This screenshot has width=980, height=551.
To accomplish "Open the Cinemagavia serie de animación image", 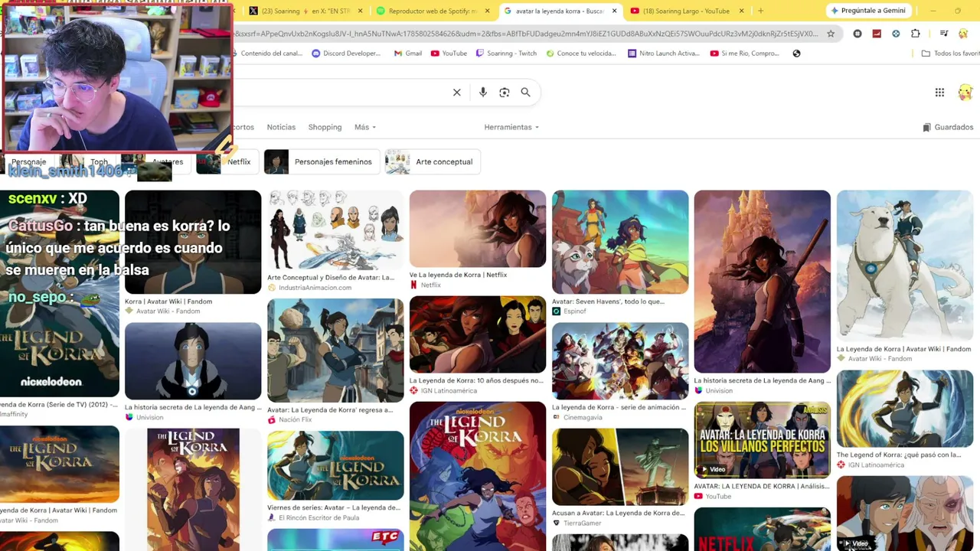I will [620, 361].
